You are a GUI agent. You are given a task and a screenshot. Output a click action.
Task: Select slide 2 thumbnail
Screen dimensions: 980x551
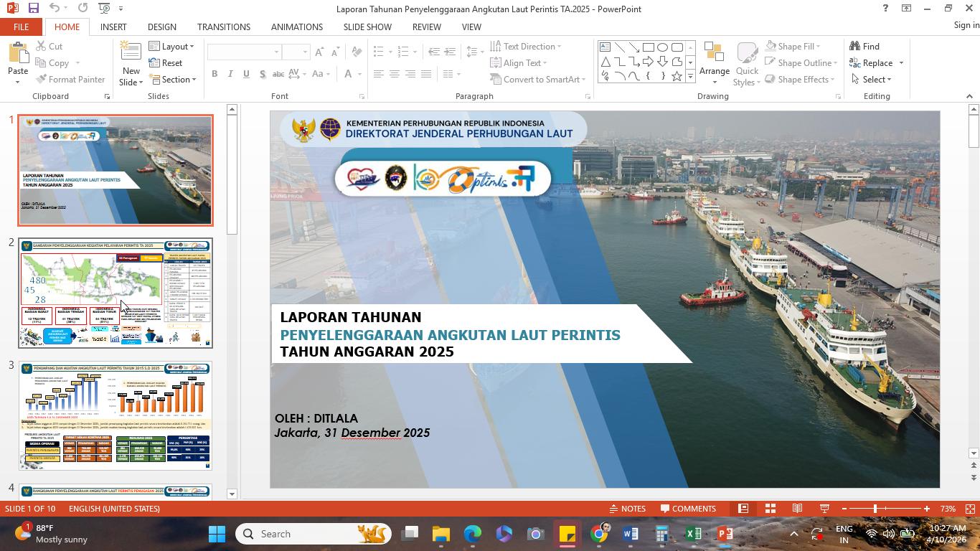[116, 293]
